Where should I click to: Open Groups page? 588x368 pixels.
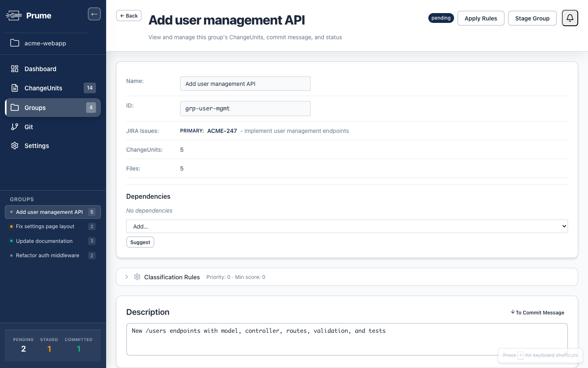click(53, 108)
